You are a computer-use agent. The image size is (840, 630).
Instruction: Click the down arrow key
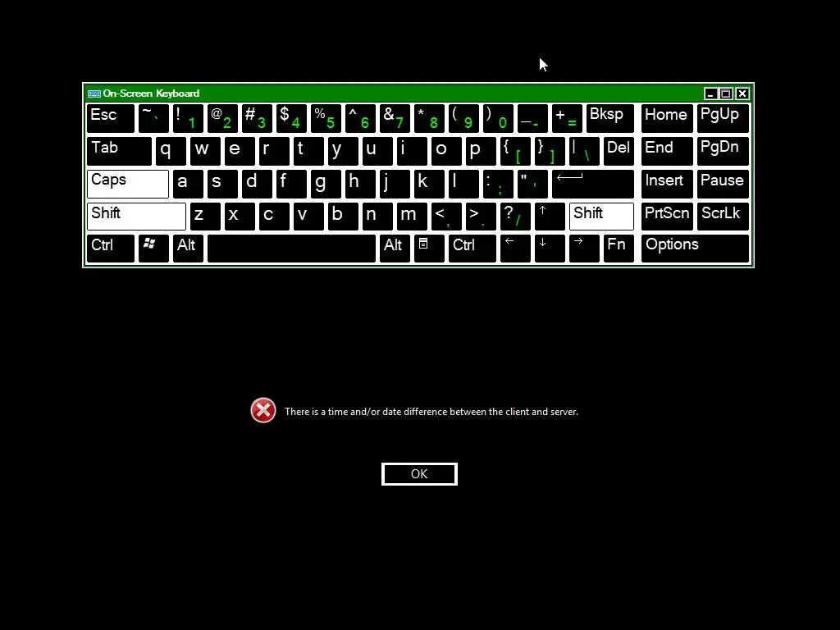(550, 249)
